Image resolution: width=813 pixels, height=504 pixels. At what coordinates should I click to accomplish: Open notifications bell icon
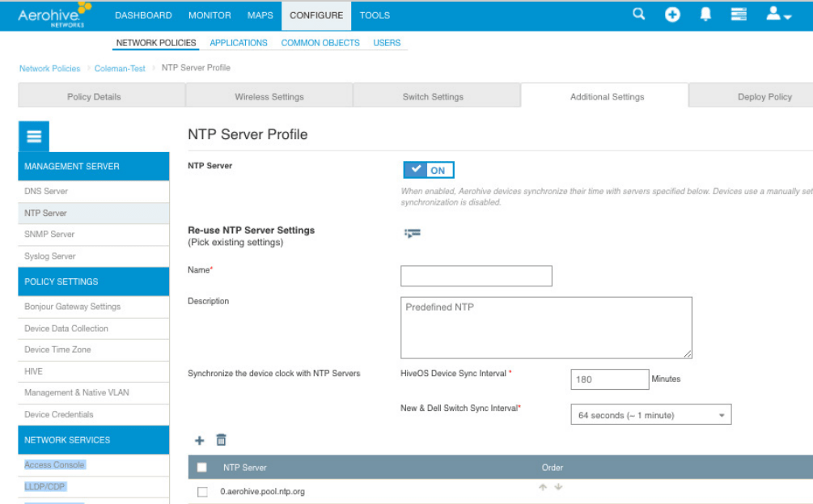[705, 15]
